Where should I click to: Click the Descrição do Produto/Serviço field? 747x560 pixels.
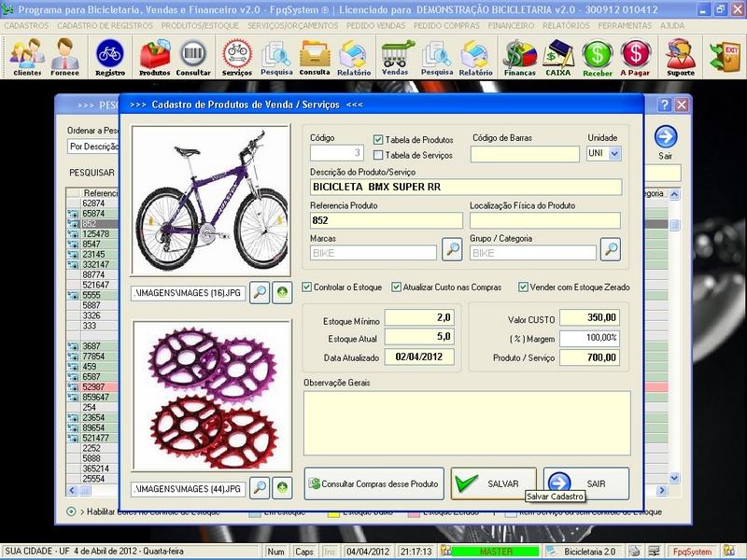tap(465, 188)
